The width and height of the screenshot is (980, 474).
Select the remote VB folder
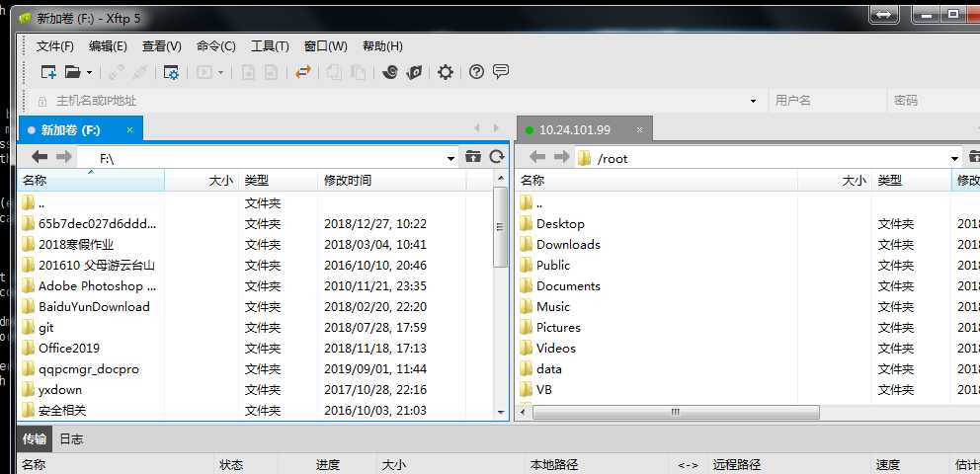click(x=543, y=390)
